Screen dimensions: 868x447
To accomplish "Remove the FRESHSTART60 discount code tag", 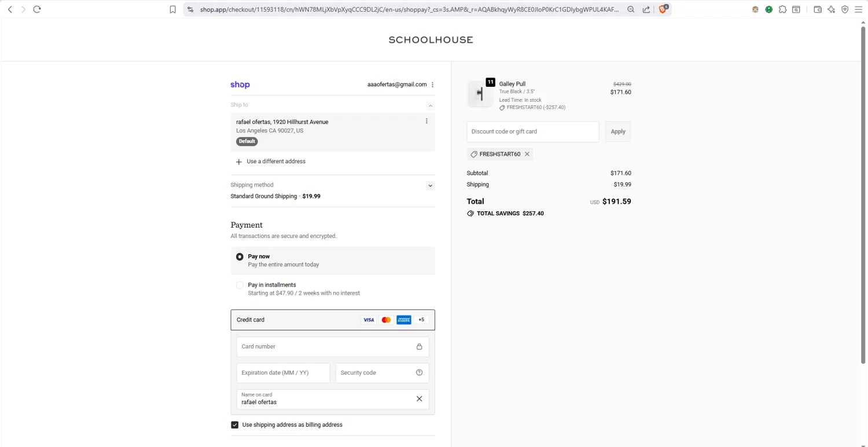I will tap(527, 154).
